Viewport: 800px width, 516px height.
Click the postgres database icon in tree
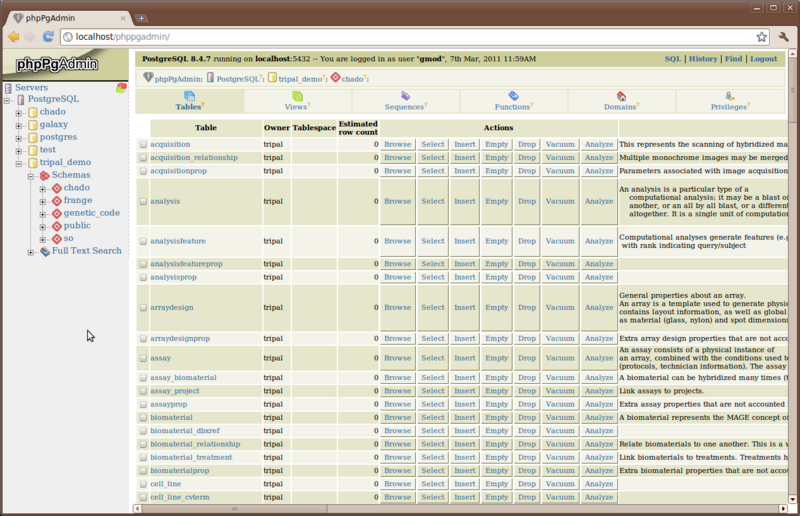click(x=33, y=137)
